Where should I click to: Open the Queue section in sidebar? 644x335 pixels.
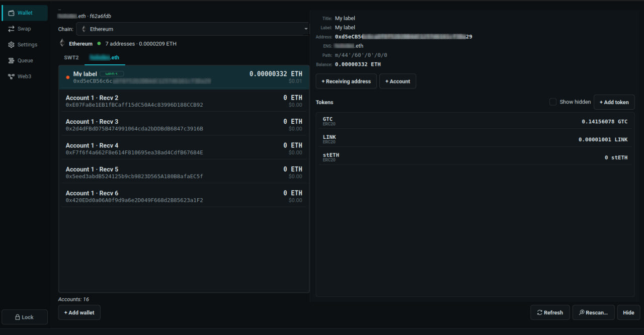coord(25,60)
